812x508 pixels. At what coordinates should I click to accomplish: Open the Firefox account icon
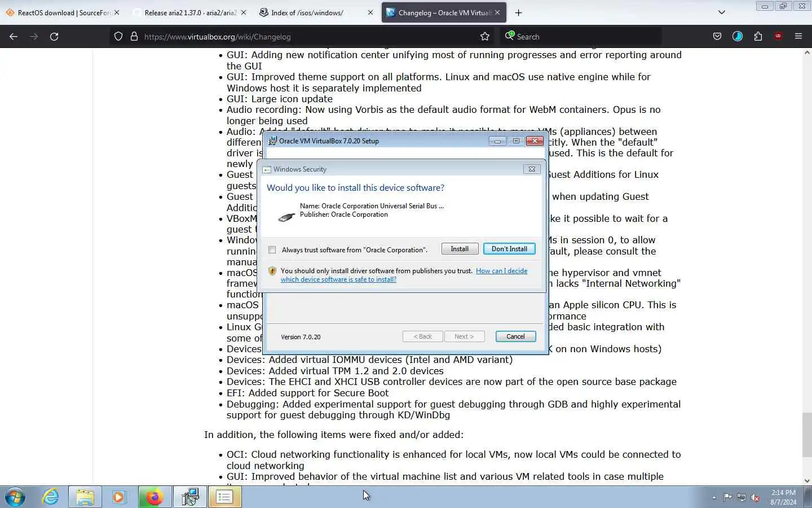[x=738, y=37]
